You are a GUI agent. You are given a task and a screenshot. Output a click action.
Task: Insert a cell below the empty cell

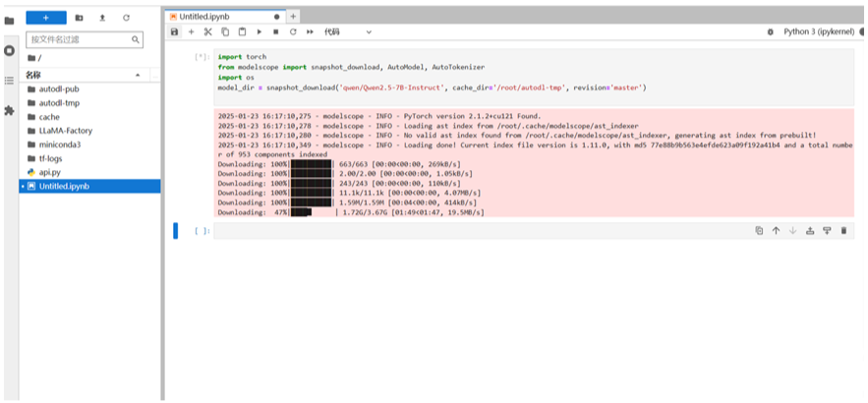click(827, 231)
